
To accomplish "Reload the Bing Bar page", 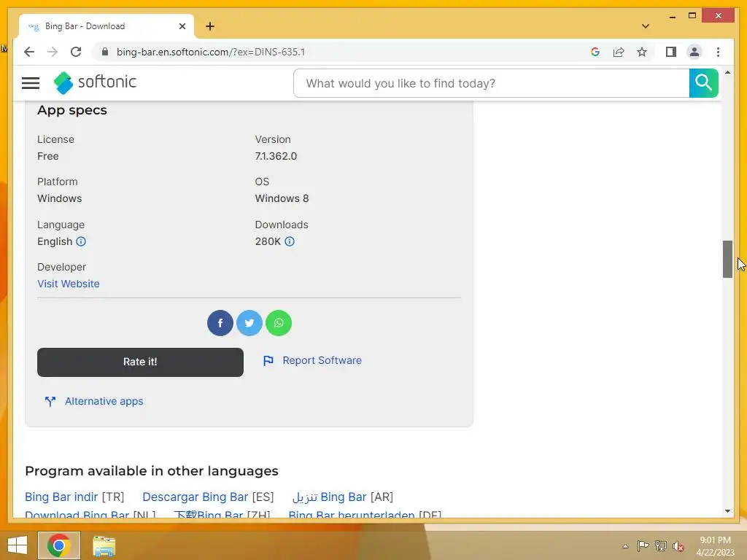I will (x=76, y=52).
